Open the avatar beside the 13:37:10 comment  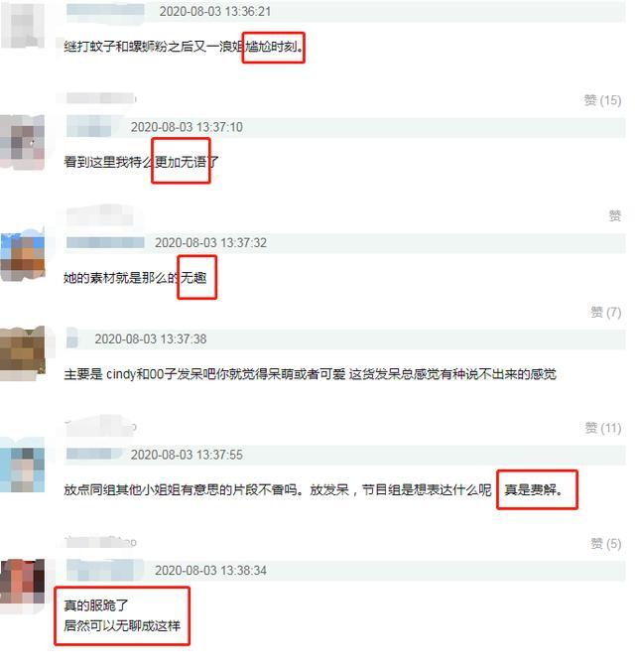pos(23,142)
